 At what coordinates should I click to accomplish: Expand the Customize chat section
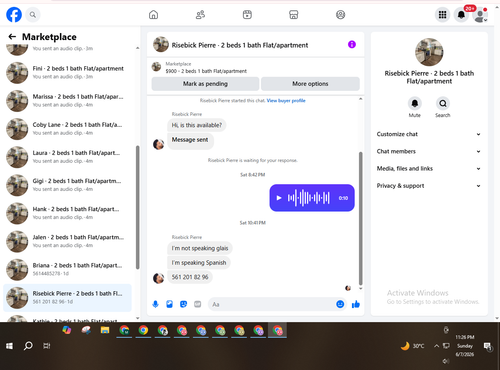[x=429, y=134]
